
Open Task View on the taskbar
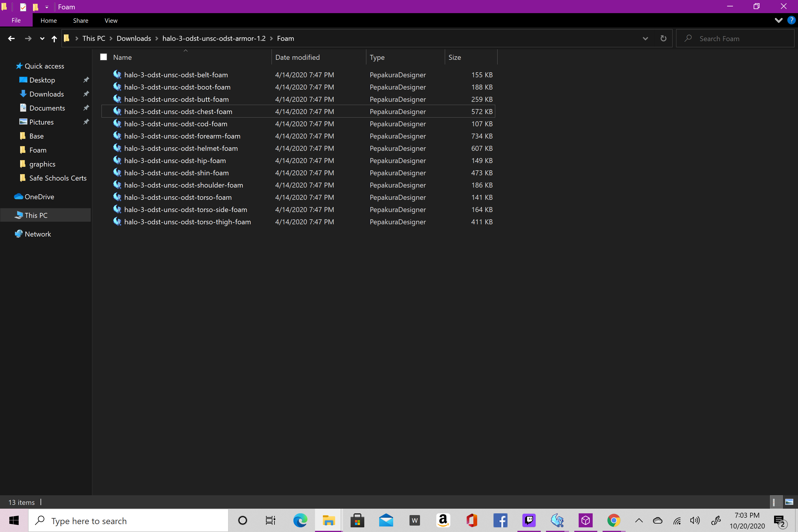[270, 520]
